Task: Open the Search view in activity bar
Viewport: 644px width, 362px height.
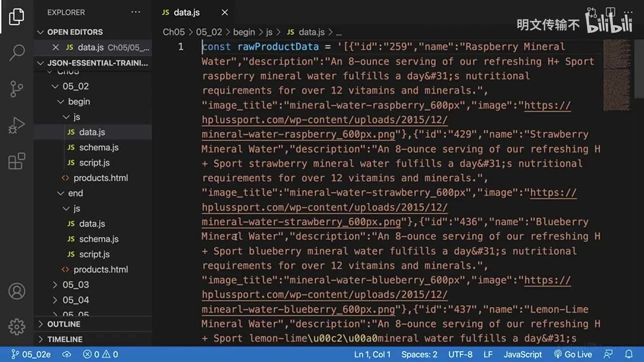Action: pos(17,51)
